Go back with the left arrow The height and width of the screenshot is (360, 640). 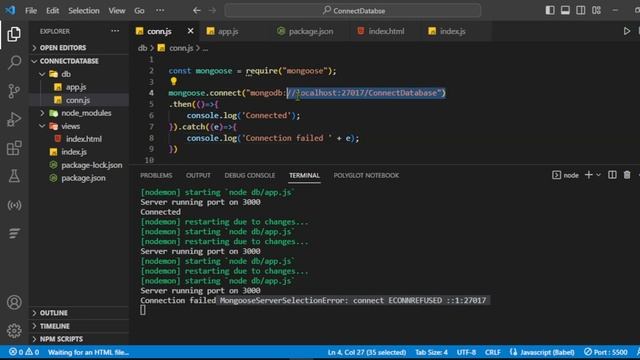coord(197,11)
